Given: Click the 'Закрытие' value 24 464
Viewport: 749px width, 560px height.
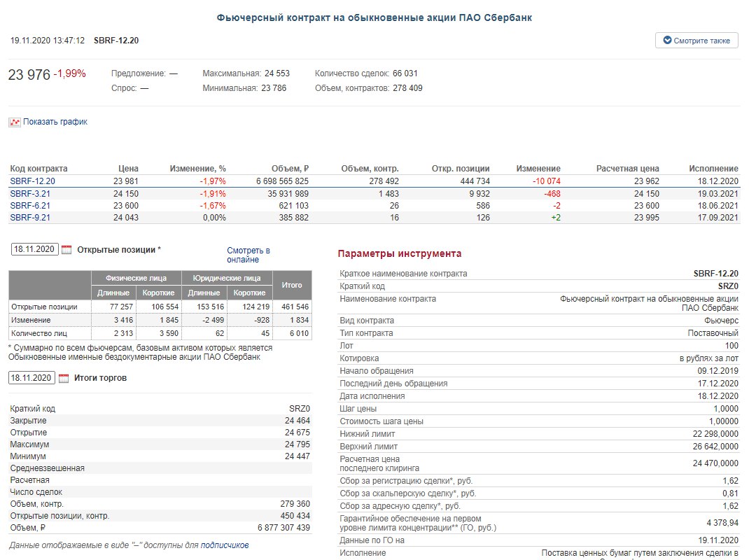Looking at the screenshot, I should 297,421.
